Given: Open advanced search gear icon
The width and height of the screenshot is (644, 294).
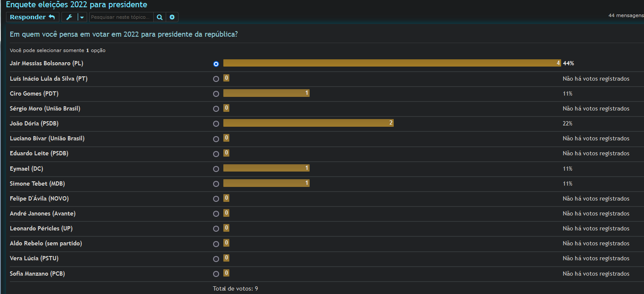Looking at the screenshot, I should [x=172, y=17].
